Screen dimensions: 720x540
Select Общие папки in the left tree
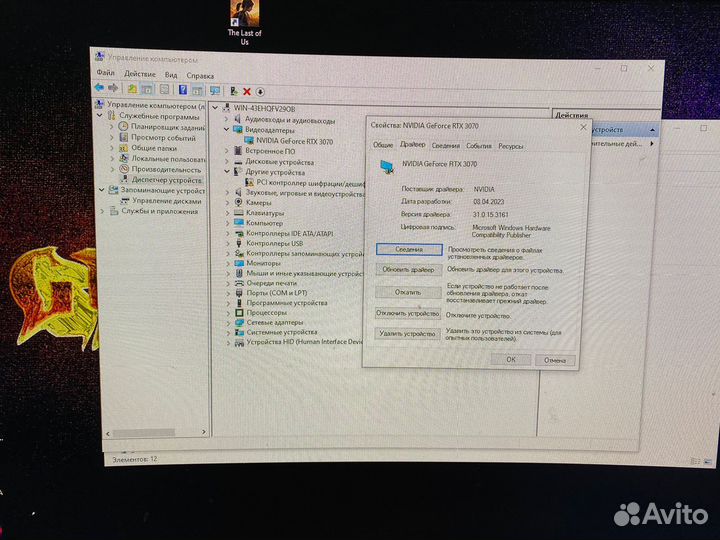coord(154,148)
